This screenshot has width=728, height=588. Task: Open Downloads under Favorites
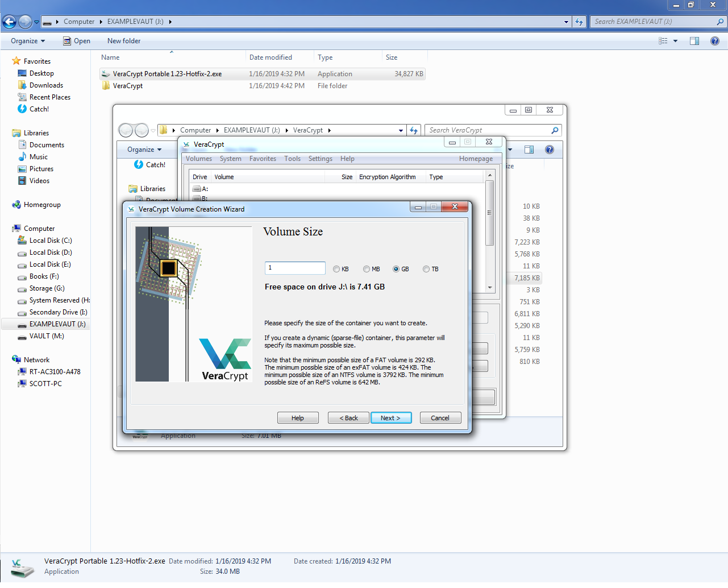(x=46, y=85)
